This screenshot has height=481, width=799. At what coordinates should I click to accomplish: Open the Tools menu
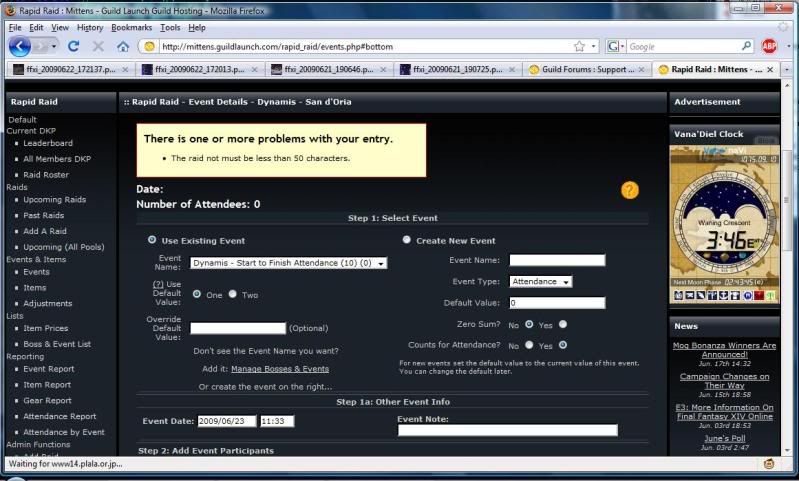(x=170, y=28)
